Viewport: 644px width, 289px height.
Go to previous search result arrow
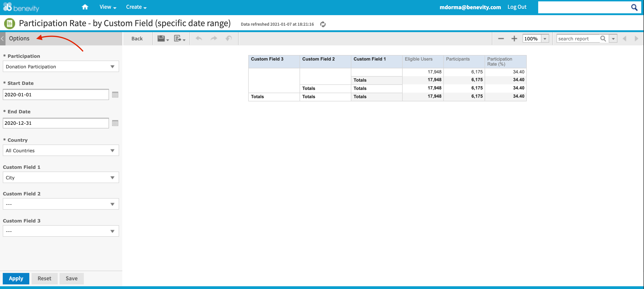[624, 39]
